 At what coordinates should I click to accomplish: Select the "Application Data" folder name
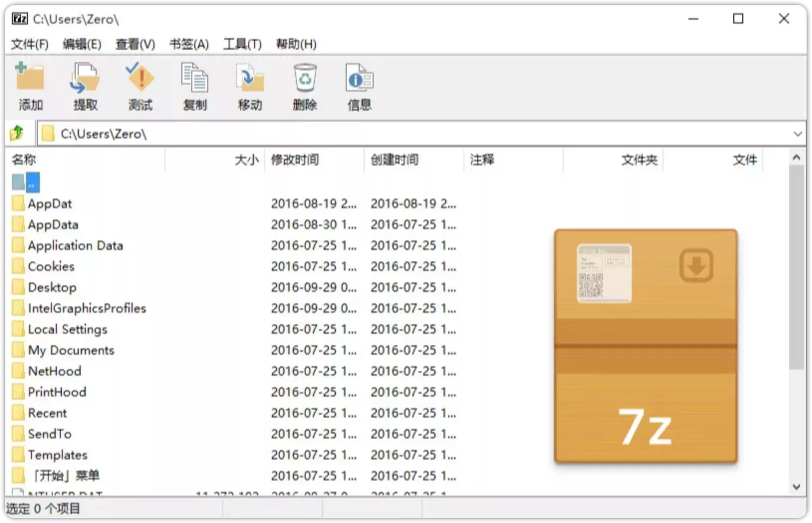[75, 245]
